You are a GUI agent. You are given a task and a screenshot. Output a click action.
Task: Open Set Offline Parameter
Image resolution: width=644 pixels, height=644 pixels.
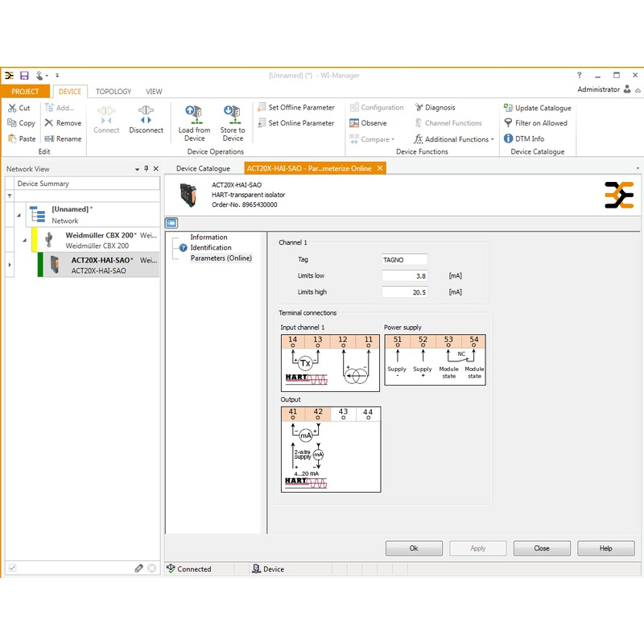296,108
